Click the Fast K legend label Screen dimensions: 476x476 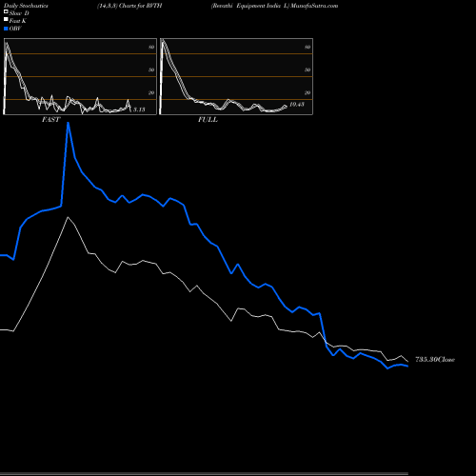18,21
